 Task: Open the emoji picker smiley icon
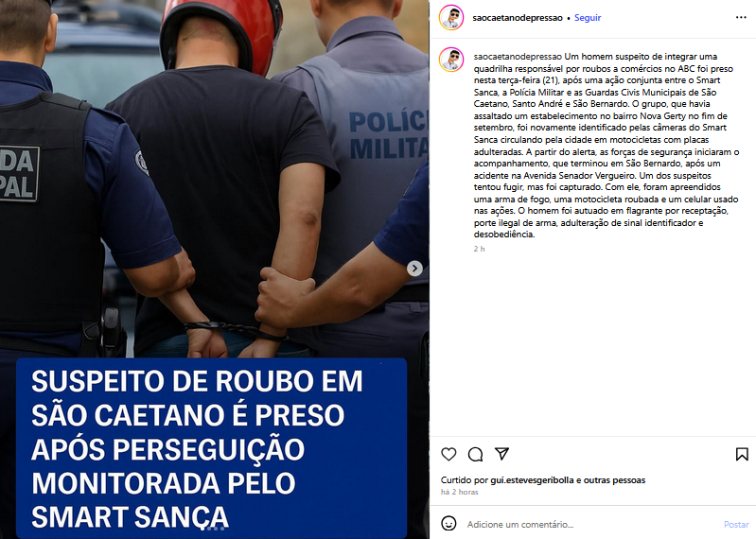(448, 523)
